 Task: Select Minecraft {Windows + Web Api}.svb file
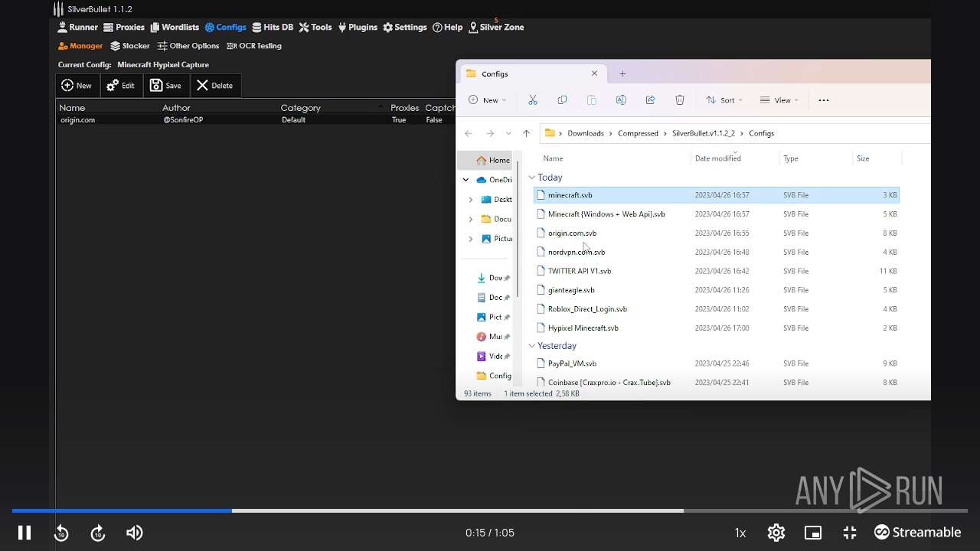(x=716, y=214)
